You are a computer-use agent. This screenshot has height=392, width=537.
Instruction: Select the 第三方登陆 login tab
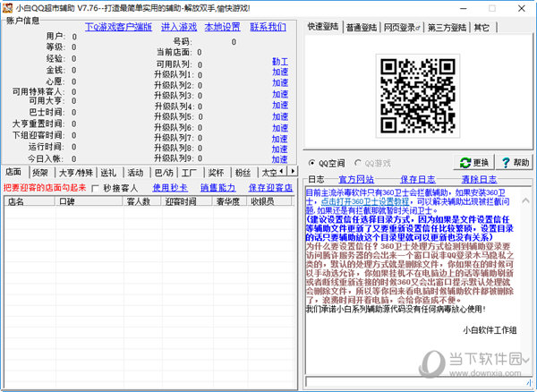(447, 28)
